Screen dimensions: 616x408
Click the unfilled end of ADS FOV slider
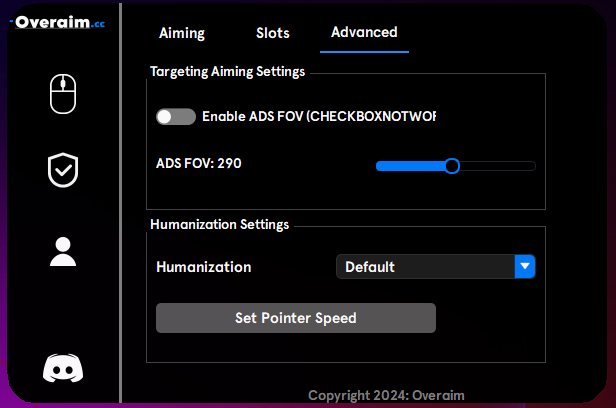(498, 166)
